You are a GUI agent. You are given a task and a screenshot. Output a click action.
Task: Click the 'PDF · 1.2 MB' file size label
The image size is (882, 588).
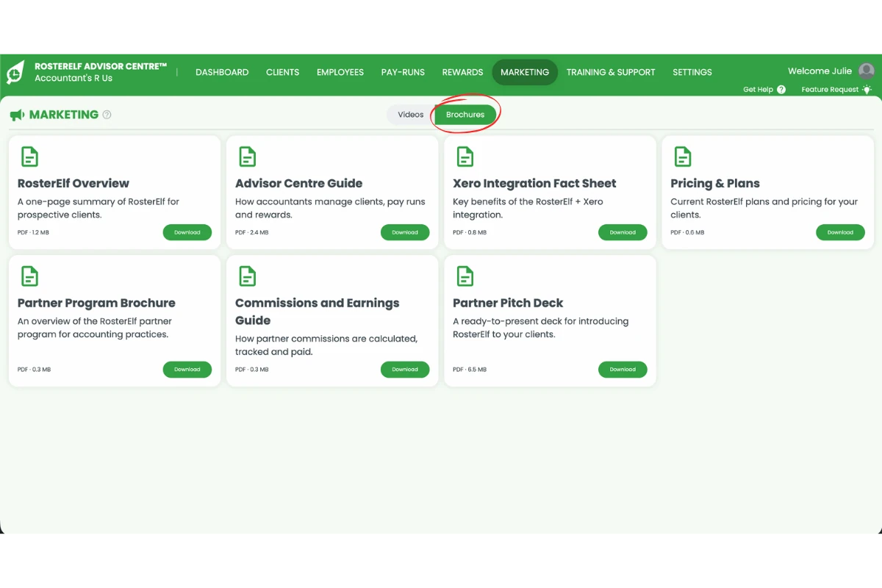33,232
